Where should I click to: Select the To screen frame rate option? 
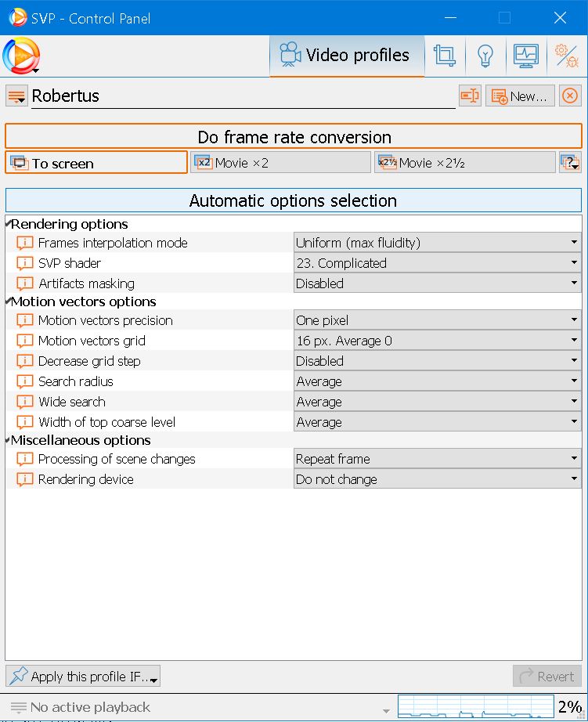point(96,163)
